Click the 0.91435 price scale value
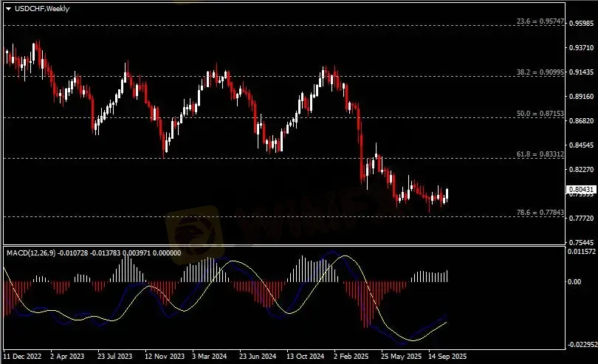Image resolution: width=598 pixels, height=364 pixels. coord(581,72)
